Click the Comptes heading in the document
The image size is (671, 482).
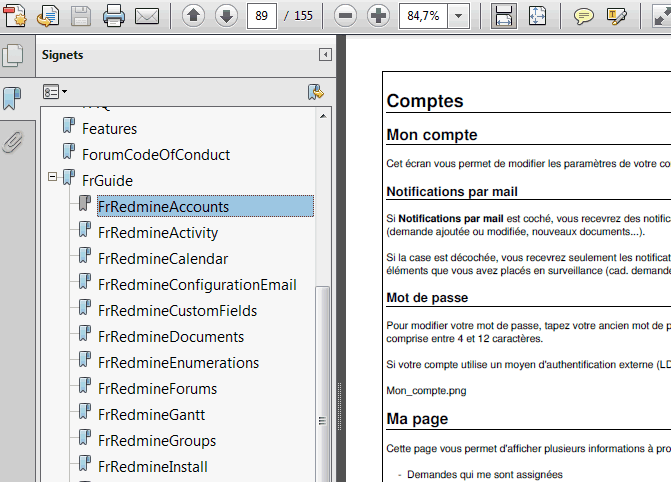[425, 101]
